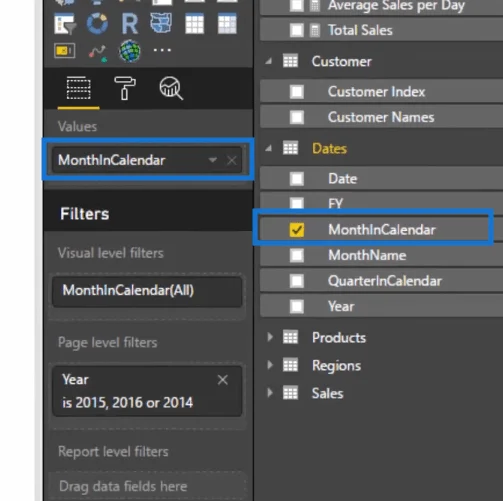Click the ArcGIS globe map icon
The width and height of the screenshot is (503, 501).
(x=130, y=51)
